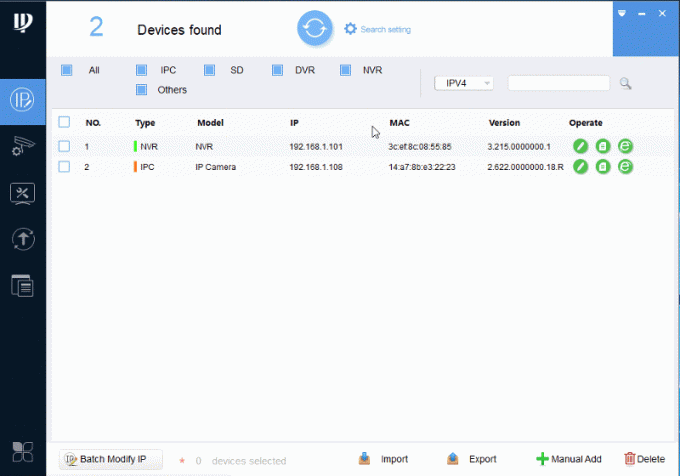Screen dimensions: 680x476
Task: Click the magnifier search icon
Action: tap(626, 83)
